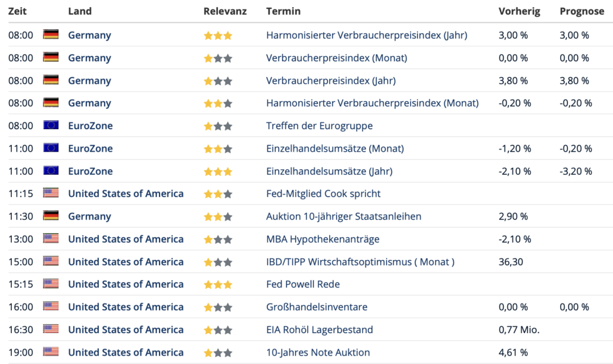Screen dimensions: 613x364
Task: Click the star rating for Einzelhandelsumsätze (Jahr)
Action: click(x=218, y=171)
